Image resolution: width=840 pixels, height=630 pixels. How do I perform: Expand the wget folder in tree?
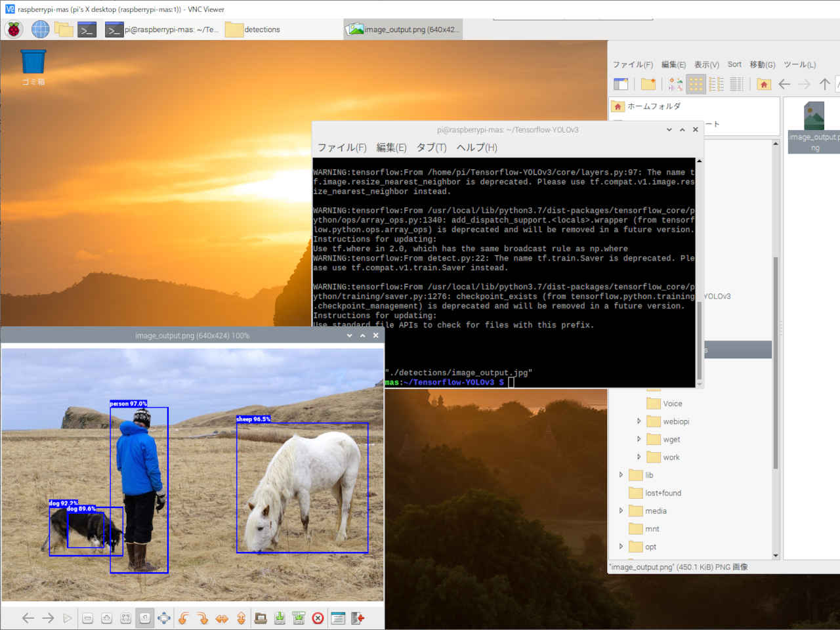pos(639,439)
